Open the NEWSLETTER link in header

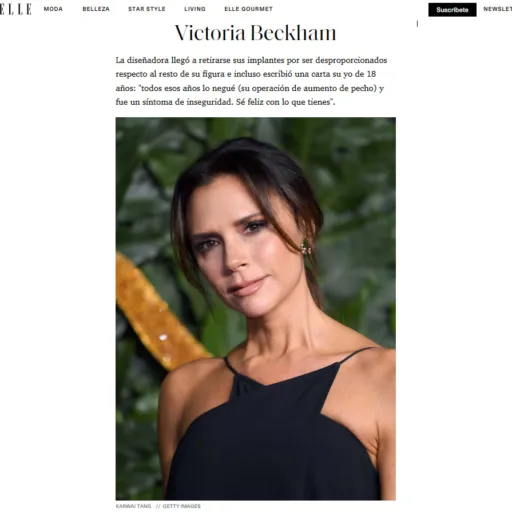coord(498,9)
